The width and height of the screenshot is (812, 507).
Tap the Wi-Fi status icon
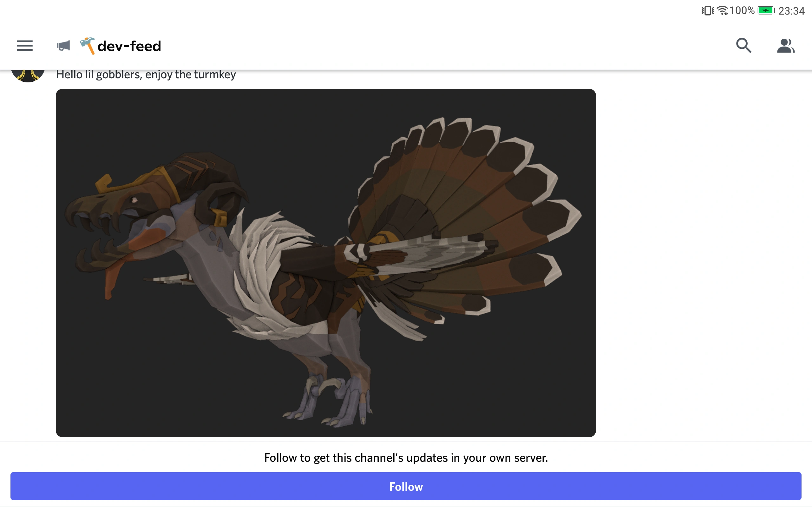point(723,11)
